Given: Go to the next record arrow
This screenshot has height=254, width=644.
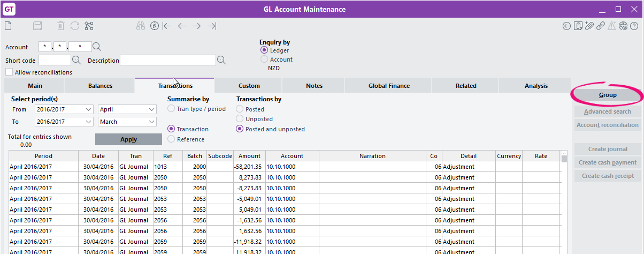Looking at the screenshot, I should 197,26.
